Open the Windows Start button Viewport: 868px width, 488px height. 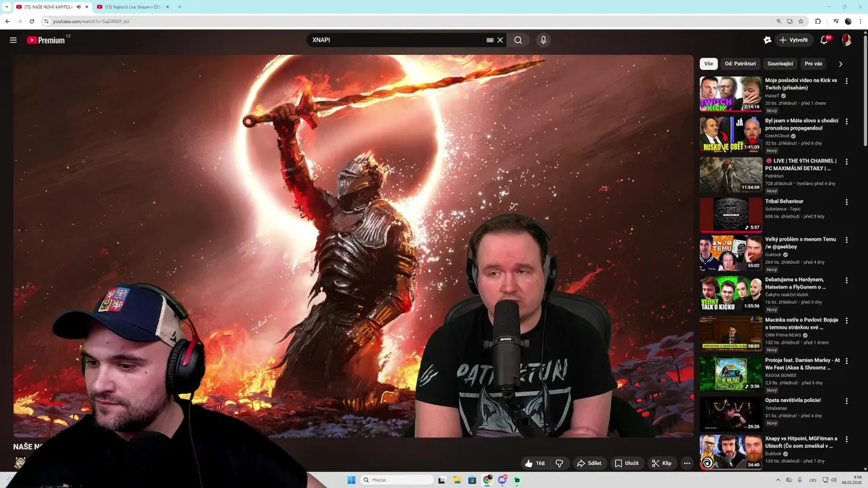coord(351,480)
